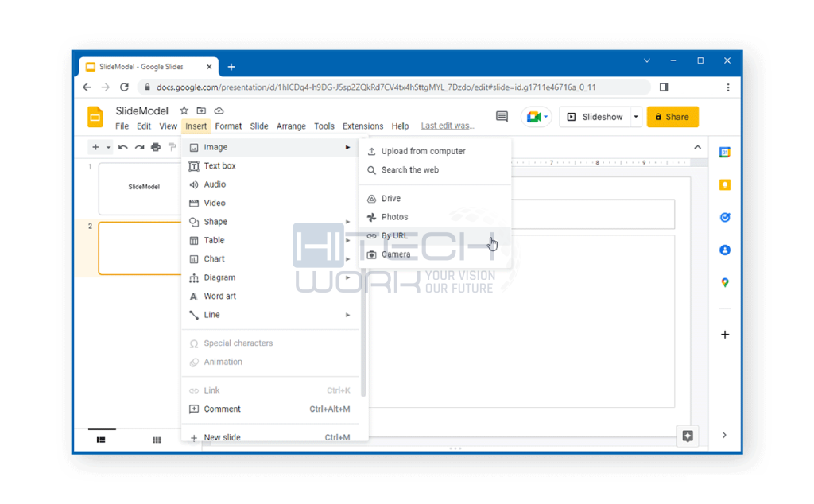
Task: Redo the last action
Action: [x=139, y=147]
